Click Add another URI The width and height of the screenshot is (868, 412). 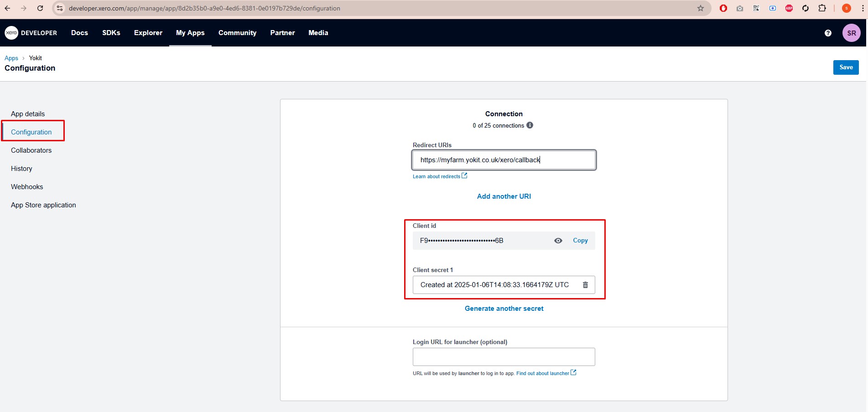point(504,196)
